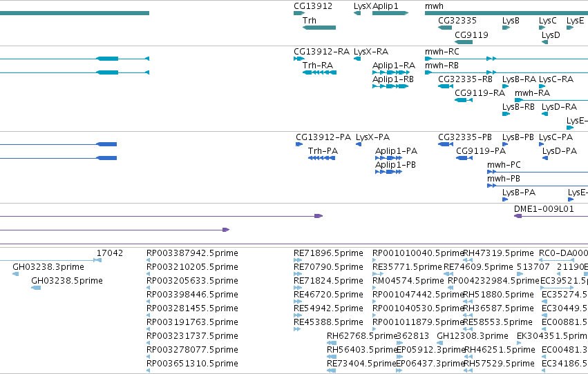Click the 17042 EST label

pyautogui.click(x=109, y=253)
